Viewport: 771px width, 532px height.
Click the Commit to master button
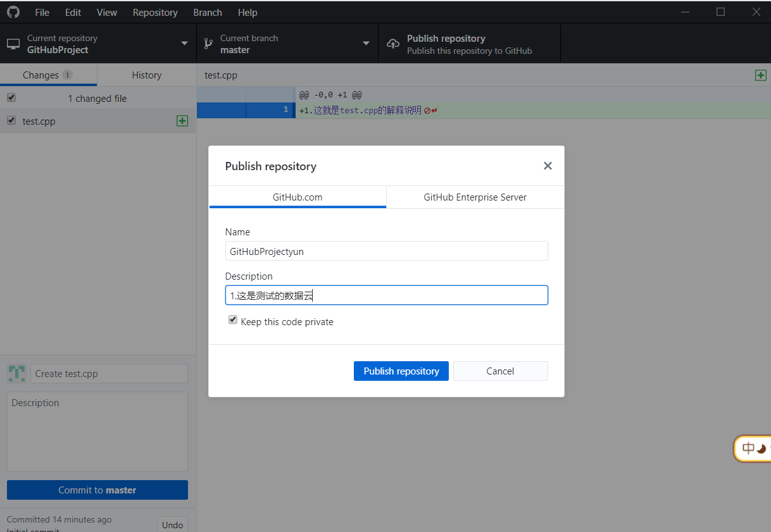[97, 490]
